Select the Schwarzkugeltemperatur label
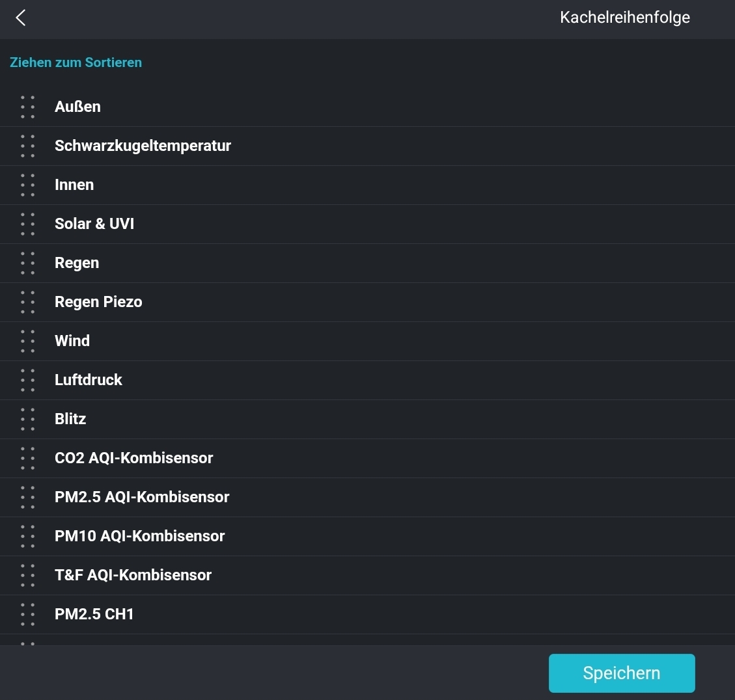Image resolution: width=735 pixels, height=700 pixels. (143, 146)
